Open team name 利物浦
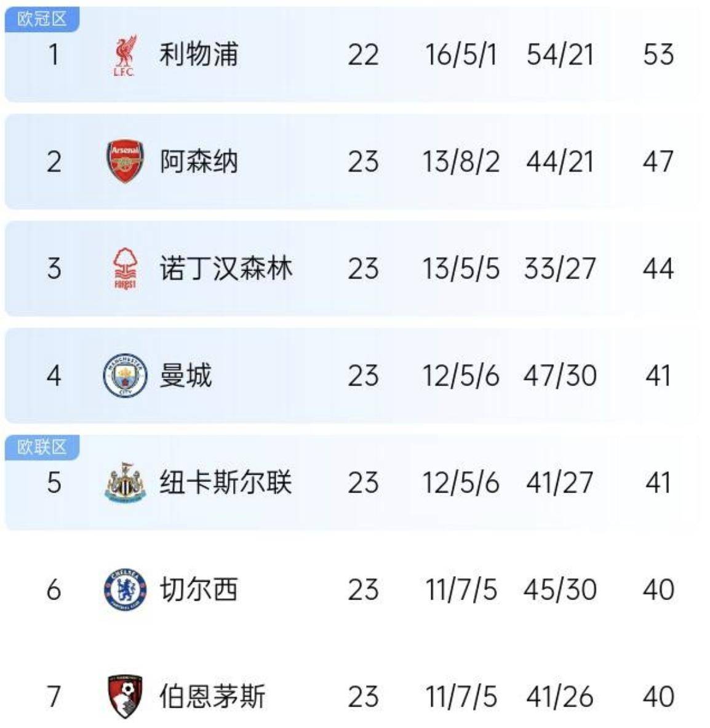Screen dimensions: 710x728 198,55
